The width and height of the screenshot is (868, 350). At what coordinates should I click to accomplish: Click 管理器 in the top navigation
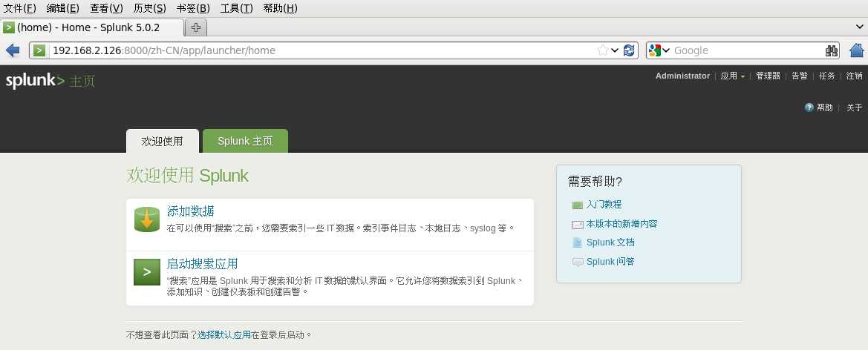pyautogui.click(x=768, y=76)
